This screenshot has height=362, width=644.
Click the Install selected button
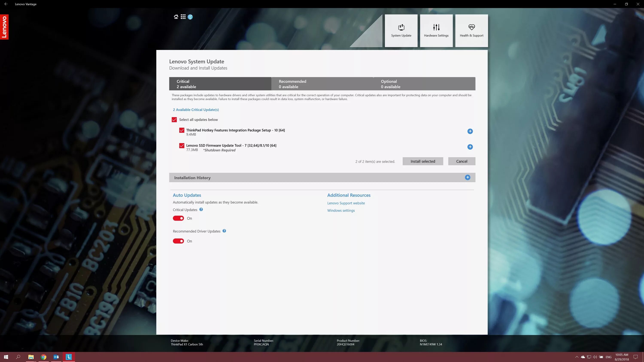tap(423, 161)
